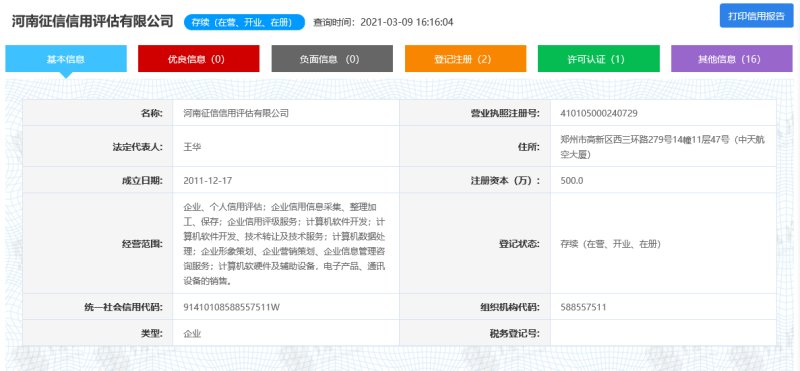
Task: Click the 营业执照注册号: label
Action: point(505,113)
